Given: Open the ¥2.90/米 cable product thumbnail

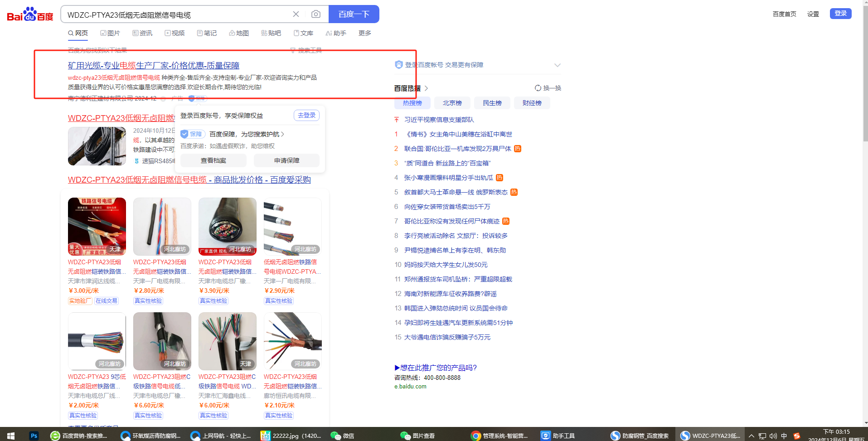Looking at the screenshot, I should click(293, 227).
